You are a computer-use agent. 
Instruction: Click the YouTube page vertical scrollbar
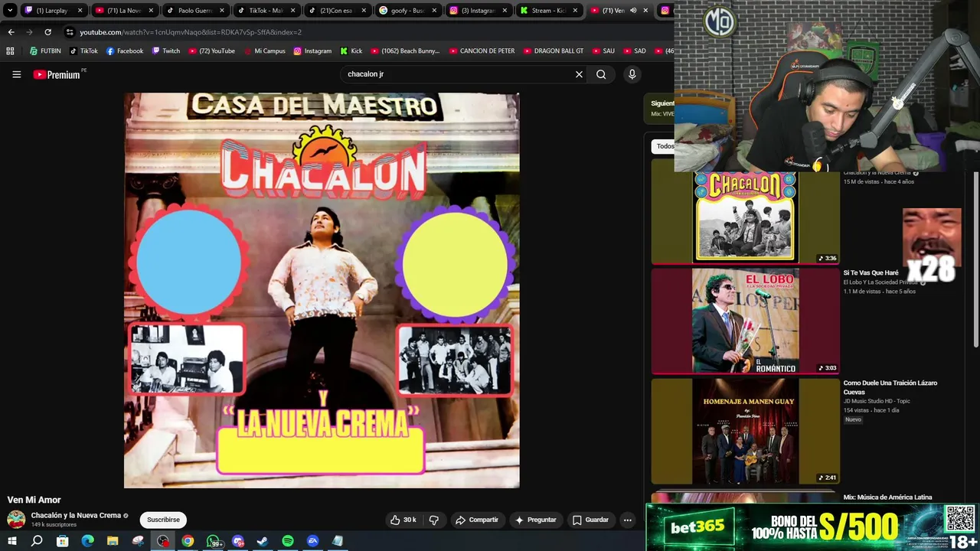coord(976,260)
